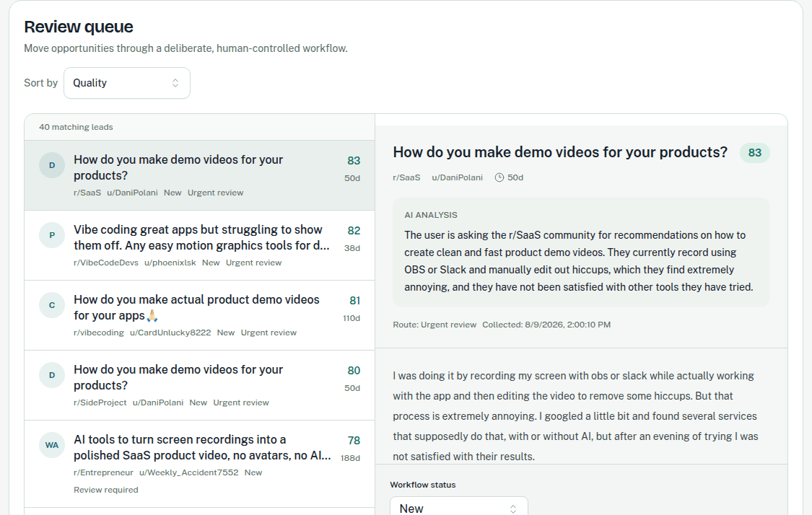The height and width of the screenshot is (515, 812).
Task: Click "Route: Urgent review" text
Action: pyautogui.click(x=435, y=325)
